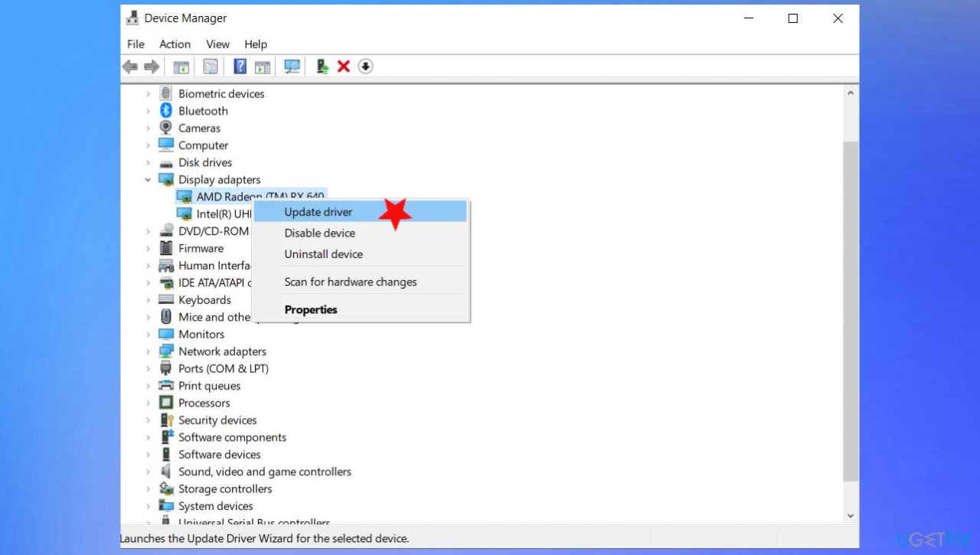Choose Update driver from the context menu
Screen dimensions: 980x555
[318, 212]
